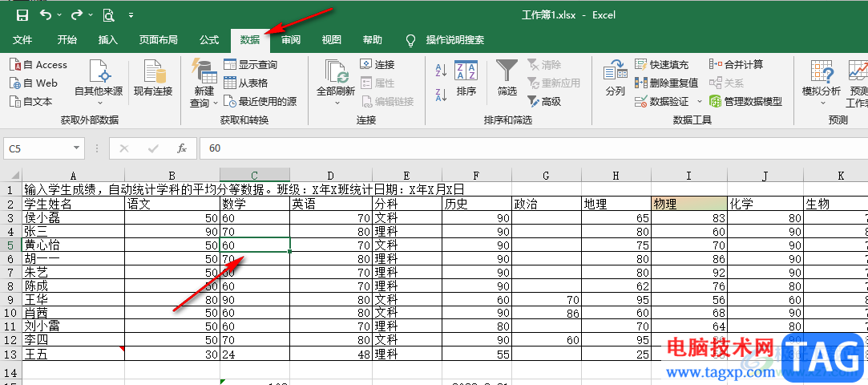The width and height of the screenshot is (868, 385).
Task: Switch to the 开始 ribbon tab
Action: [67, 40]
